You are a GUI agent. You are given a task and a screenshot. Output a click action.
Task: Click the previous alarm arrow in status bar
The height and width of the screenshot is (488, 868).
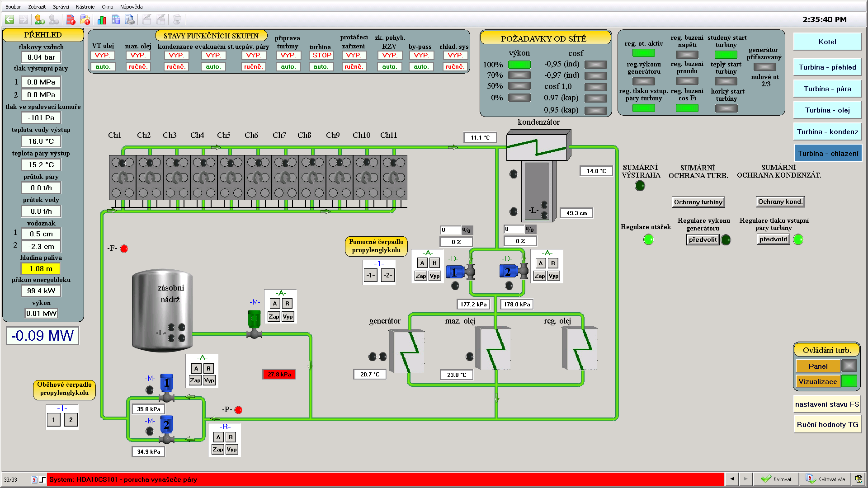click(x=731, y=479)
